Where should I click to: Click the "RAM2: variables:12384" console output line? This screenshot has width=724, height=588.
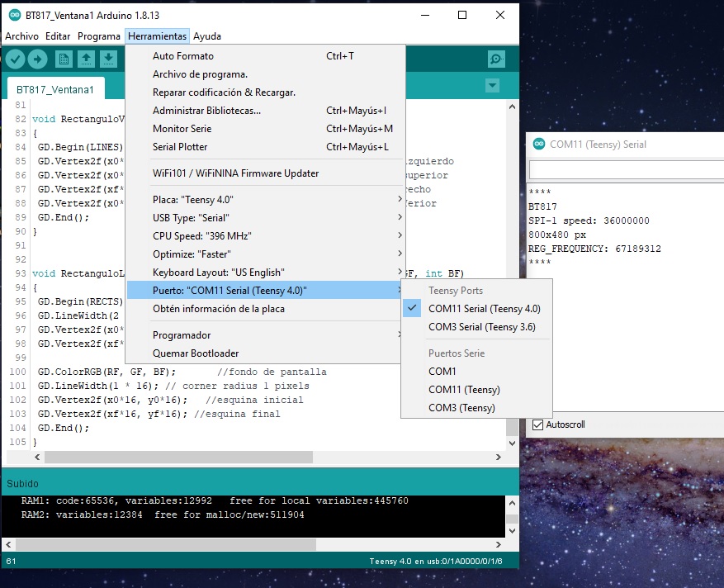163,514
